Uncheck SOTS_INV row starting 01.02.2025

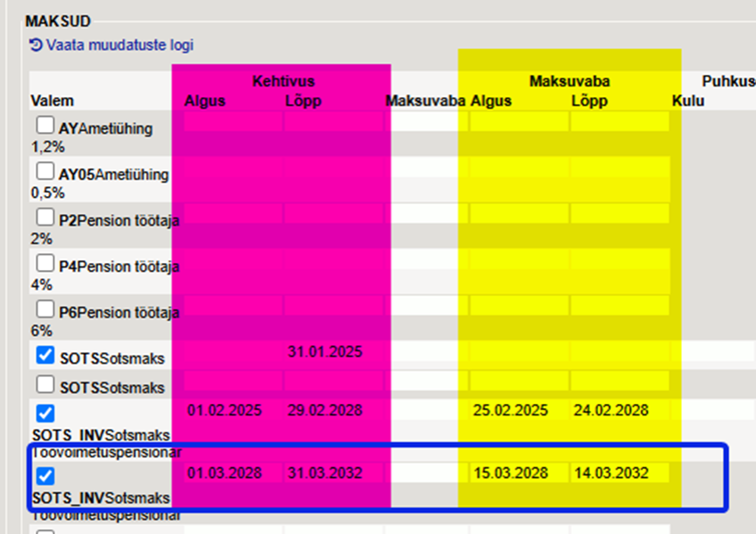click(46, 414)
